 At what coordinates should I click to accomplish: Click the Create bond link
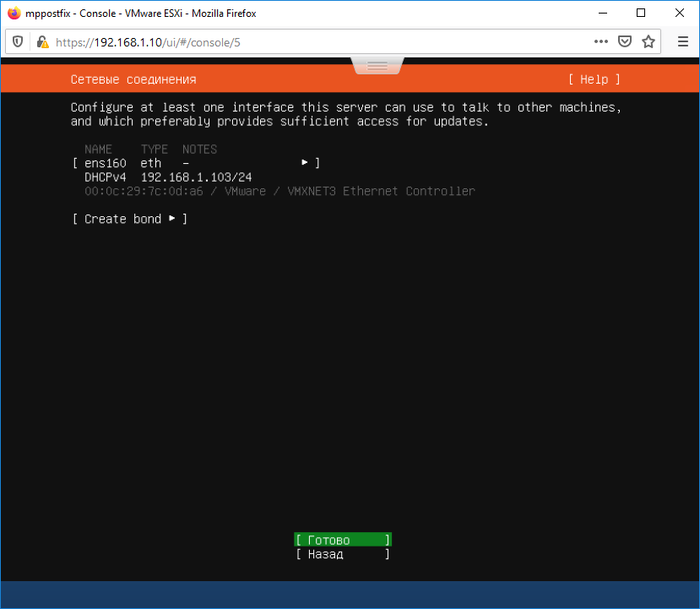tap(123, 218)
